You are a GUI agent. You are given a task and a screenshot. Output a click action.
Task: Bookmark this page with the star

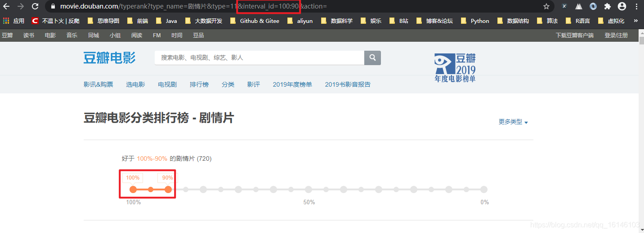[546, 6]
